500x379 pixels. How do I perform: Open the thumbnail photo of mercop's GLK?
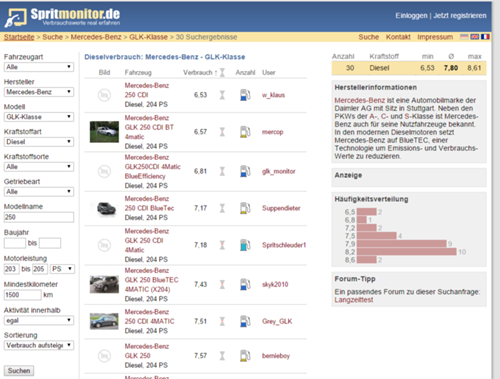[104, 132]
